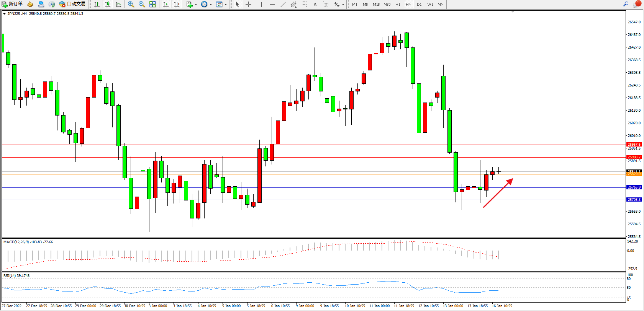Open the indicators list dropdown arrow
The width and height of the screenshot is (644, 311).
pyautogui.click(x=196, y=5)
